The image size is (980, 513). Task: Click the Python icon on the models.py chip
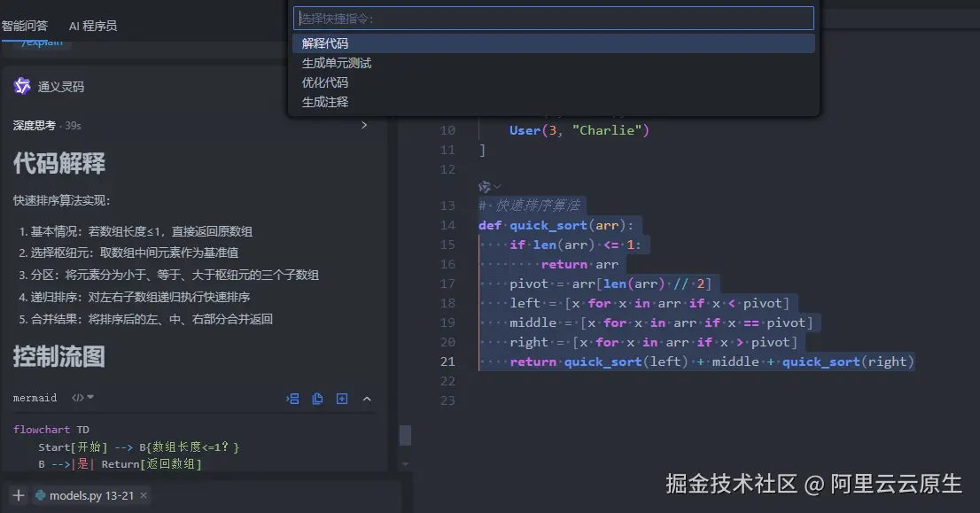click(41, 495)
